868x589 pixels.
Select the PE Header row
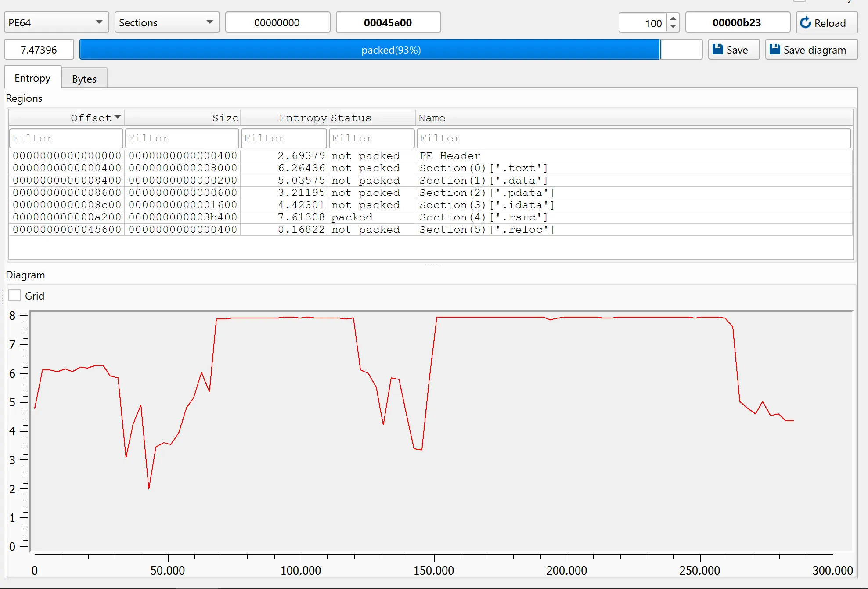[x=450, y=155]
